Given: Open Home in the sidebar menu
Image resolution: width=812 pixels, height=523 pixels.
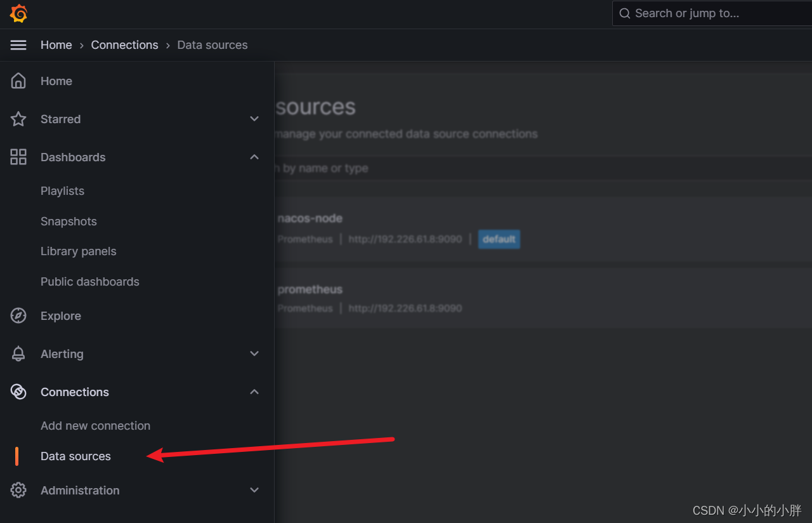Looking at the screenshot, I should pos(56,81).
